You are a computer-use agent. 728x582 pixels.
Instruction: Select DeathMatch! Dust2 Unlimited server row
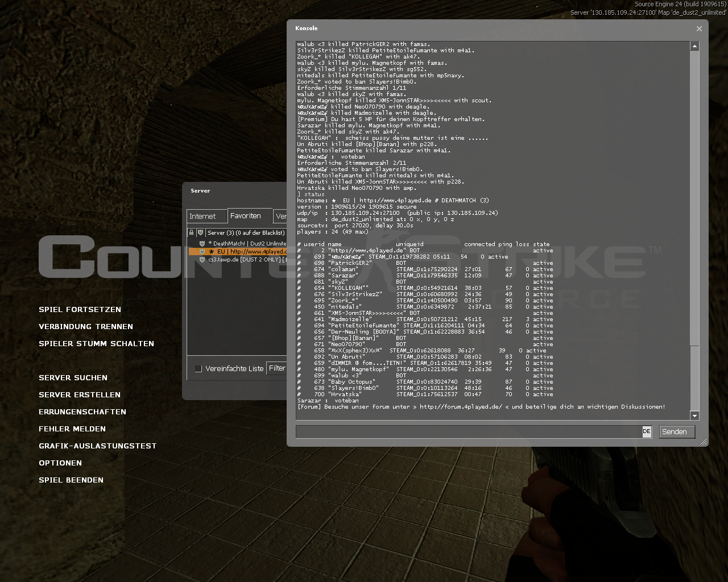(238, 243)
